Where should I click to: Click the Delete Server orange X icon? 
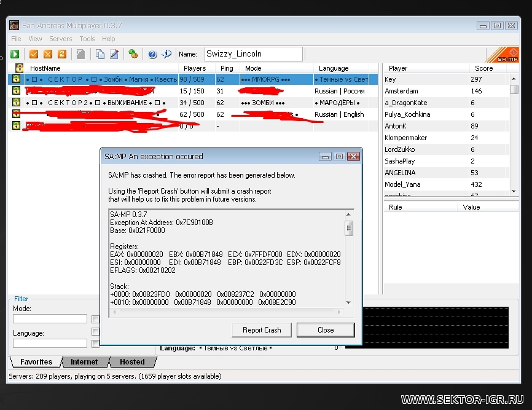point(48,54)
